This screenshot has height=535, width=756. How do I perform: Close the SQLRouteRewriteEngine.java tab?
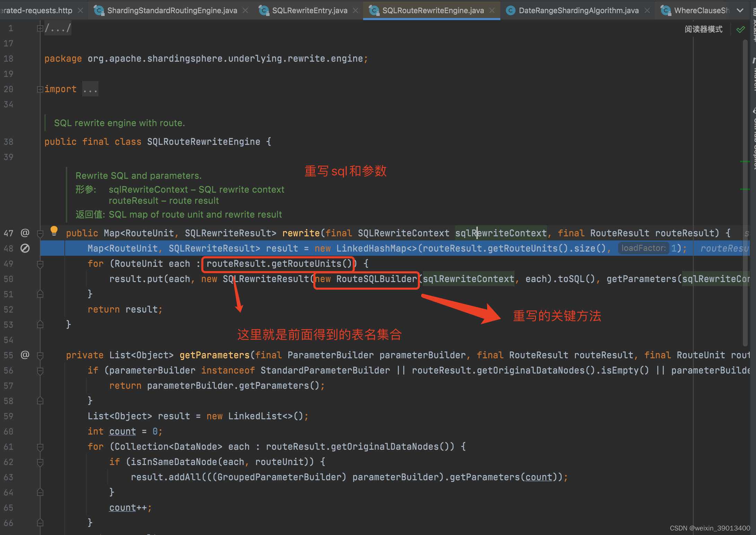492,10
